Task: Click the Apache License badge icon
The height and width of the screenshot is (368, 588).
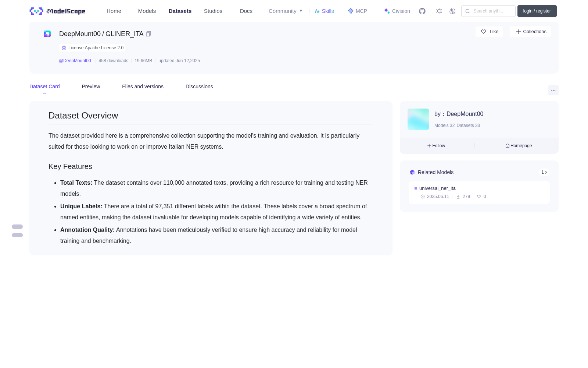Action: 64,48
